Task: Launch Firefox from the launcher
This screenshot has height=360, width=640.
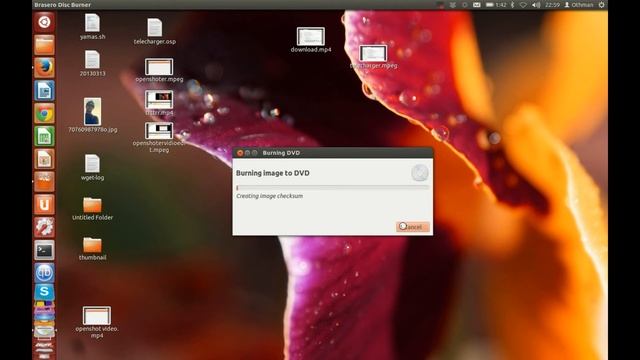Action: click(44, 67)
